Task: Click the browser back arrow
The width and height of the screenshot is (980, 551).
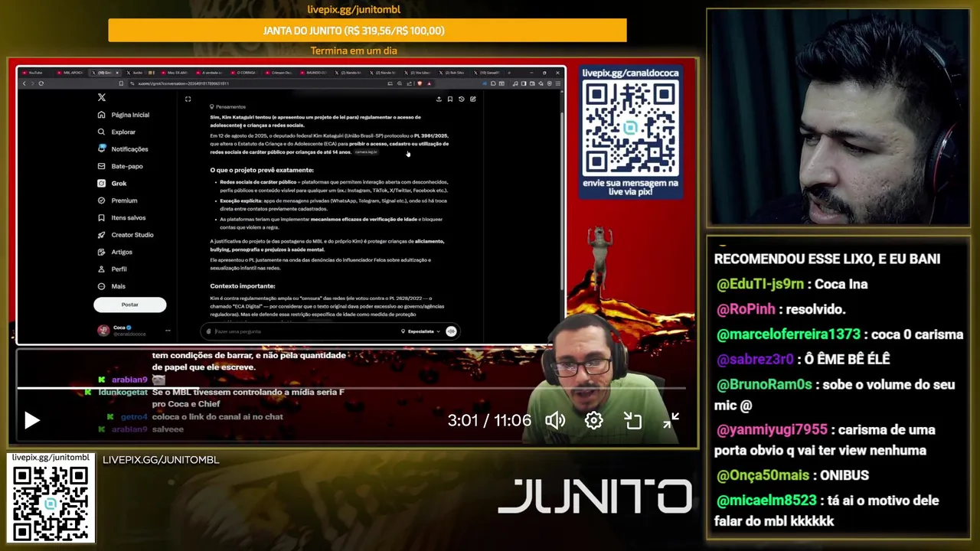Action: [x=24, y=83]
